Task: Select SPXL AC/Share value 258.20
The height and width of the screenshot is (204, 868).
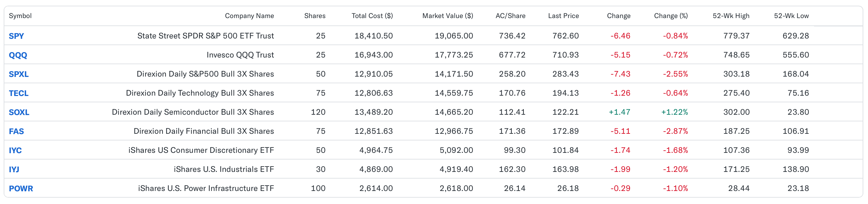Action: pos(512,74)
